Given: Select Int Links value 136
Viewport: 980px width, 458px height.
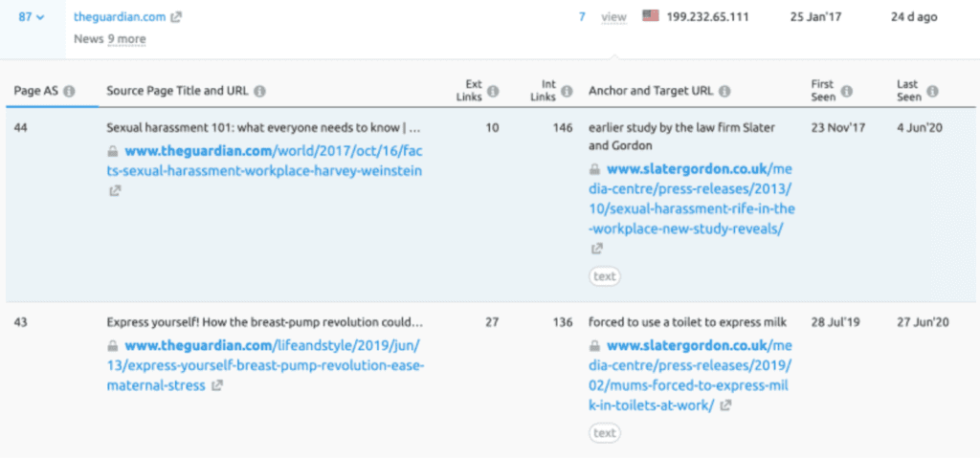Looking at the screenshot, I should pos(563,322).
